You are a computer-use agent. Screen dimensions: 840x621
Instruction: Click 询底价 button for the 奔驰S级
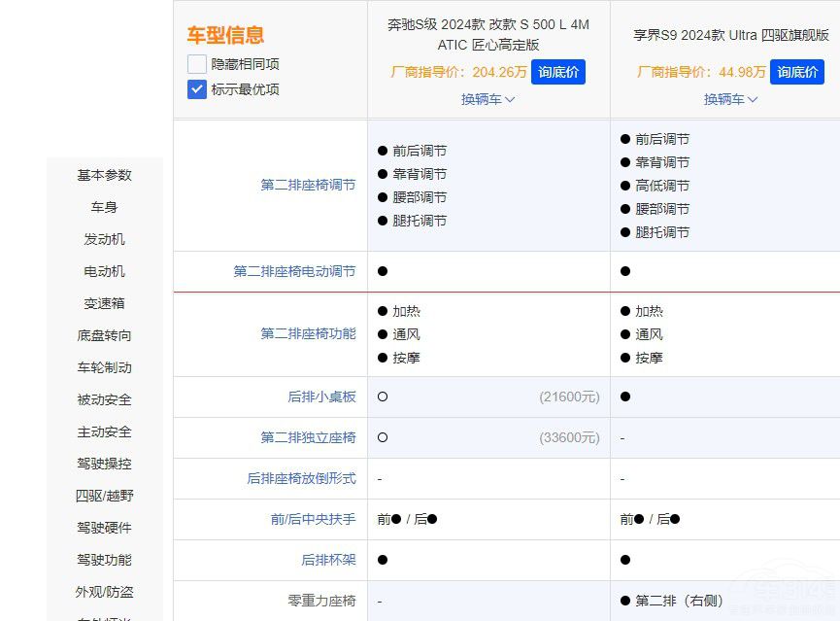click(558, 71)
